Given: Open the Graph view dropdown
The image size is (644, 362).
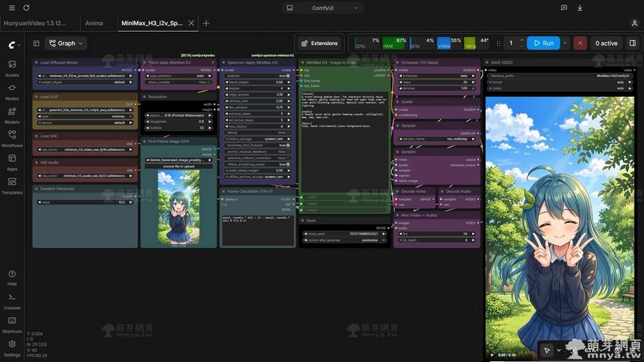Looking at the screenshot, I should [x=66, y=43].
